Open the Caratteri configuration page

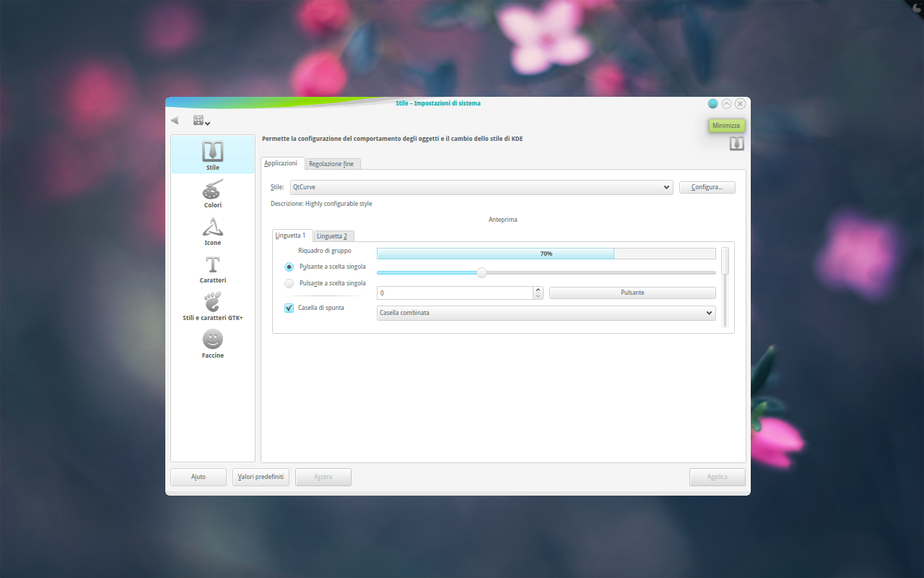[212, 268]
